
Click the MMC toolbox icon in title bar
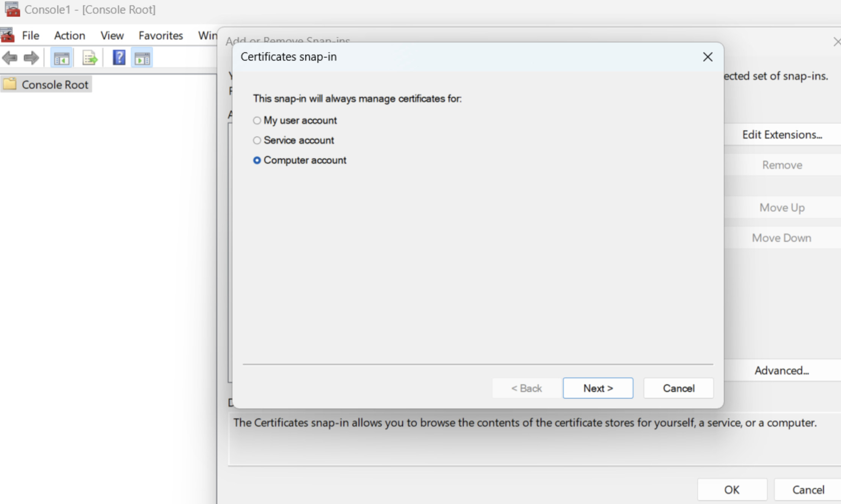[12, 9]
